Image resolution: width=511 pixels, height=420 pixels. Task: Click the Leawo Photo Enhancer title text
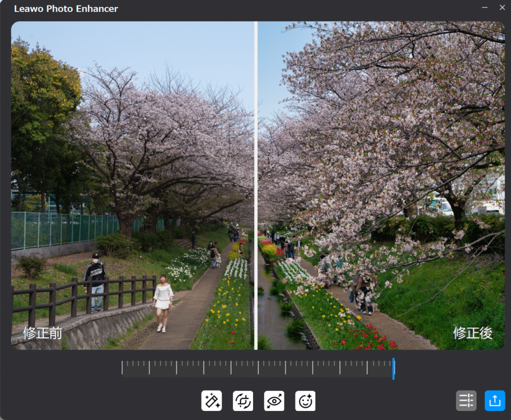tap(66, 9)
